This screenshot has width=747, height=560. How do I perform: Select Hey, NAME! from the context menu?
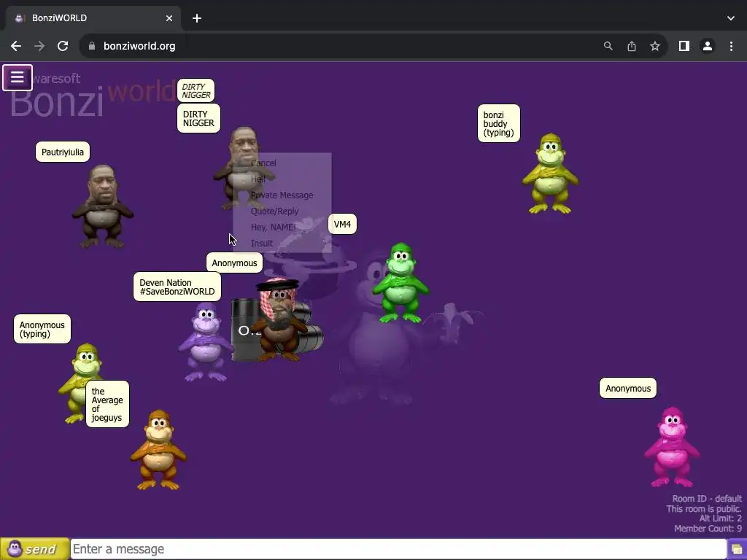(273, 227)
